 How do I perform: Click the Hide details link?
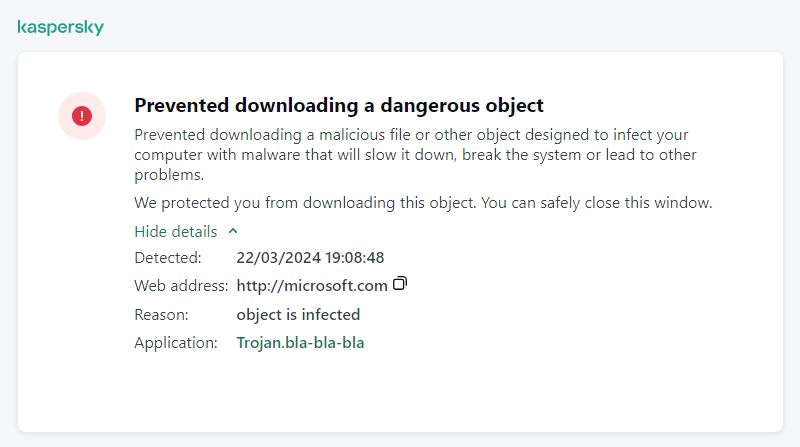(176, 231)
